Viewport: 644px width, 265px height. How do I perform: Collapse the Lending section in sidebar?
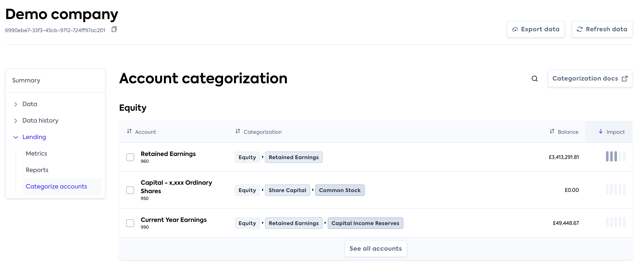16,137
